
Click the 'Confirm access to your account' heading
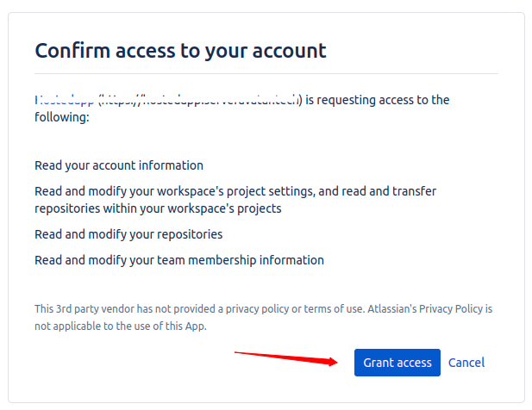click(180, 50)
